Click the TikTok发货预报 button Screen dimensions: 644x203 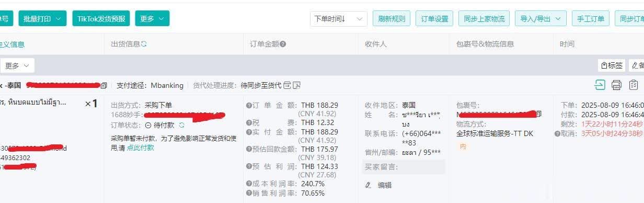tap(101, 19)
